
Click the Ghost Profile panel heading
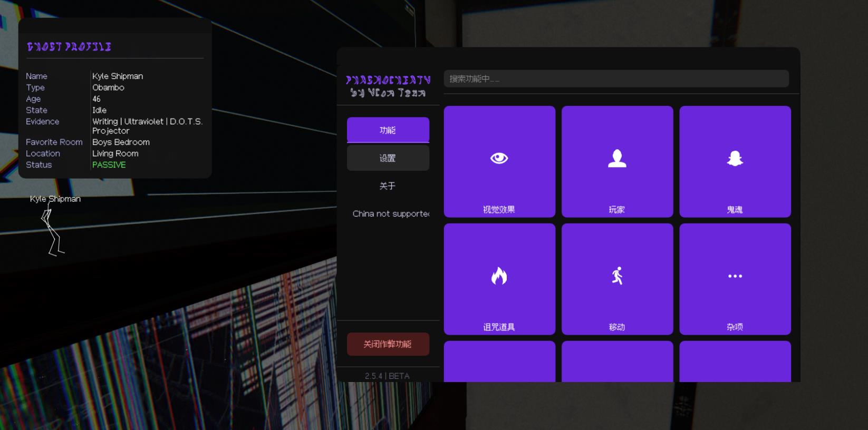pos(69,47)
